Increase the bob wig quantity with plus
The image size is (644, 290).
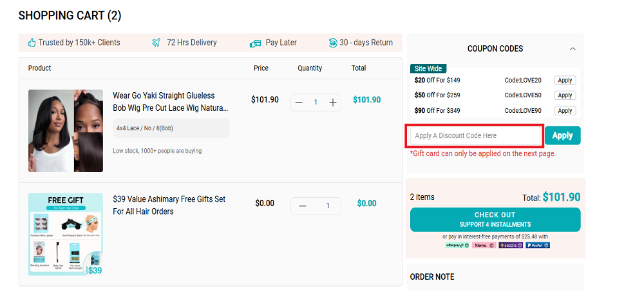[x=333, y=102]
